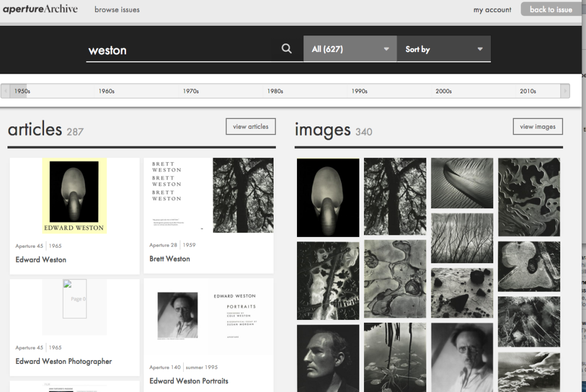Image resolution: width=586 pixels, height=392 pixels.
Task: Click the Brett Weston article spread thumbnail
Action: click(208, 196)
